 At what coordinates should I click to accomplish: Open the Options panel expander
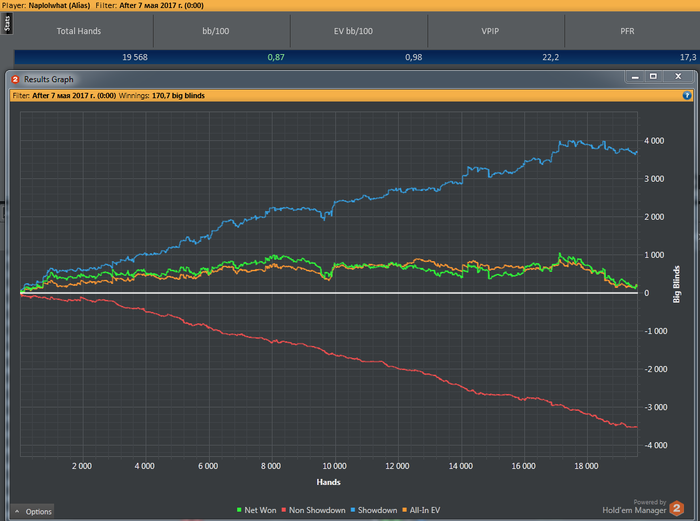point(32,511)
